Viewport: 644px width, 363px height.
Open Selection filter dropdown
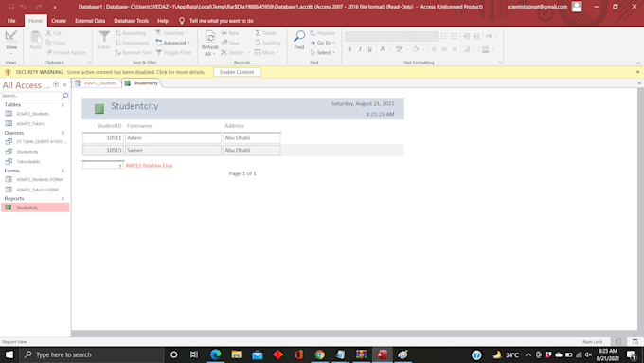point(172,33)
